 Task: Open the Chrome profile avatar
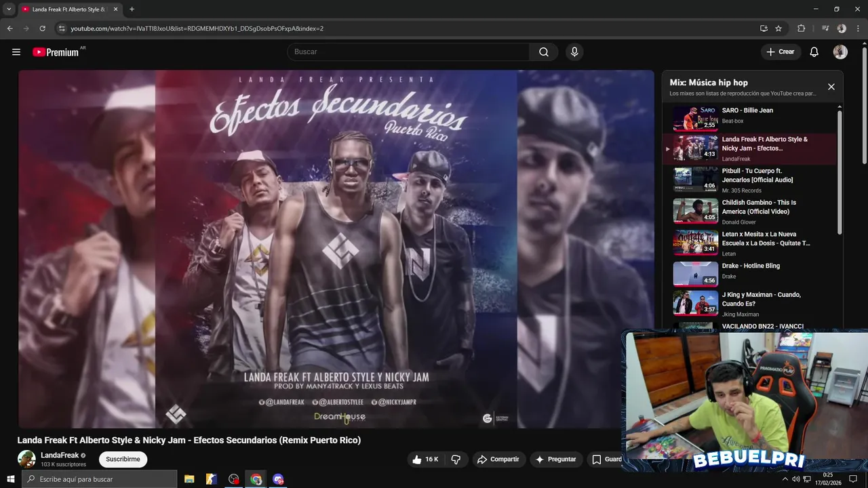tap(842, 28)
